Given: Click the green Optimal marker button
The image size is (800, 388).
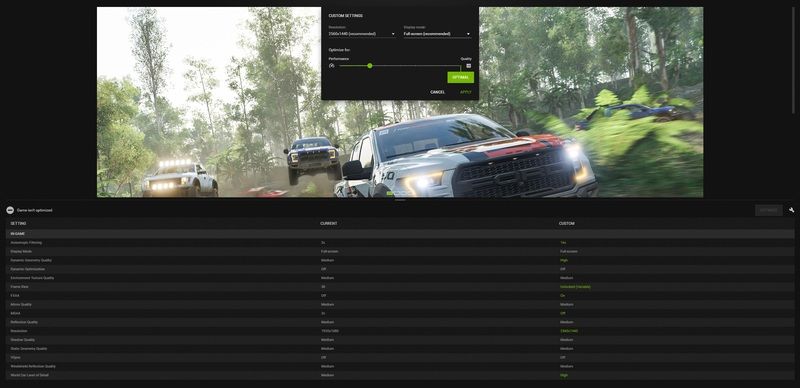Looking at the screenshot, I should tap(460, 77).
